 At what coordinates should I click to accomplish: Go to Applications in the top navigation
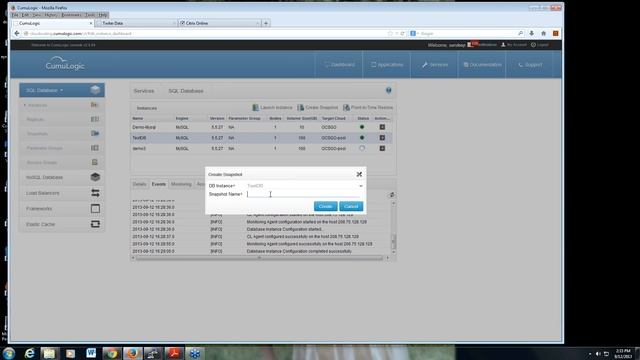tap(387, 64)
